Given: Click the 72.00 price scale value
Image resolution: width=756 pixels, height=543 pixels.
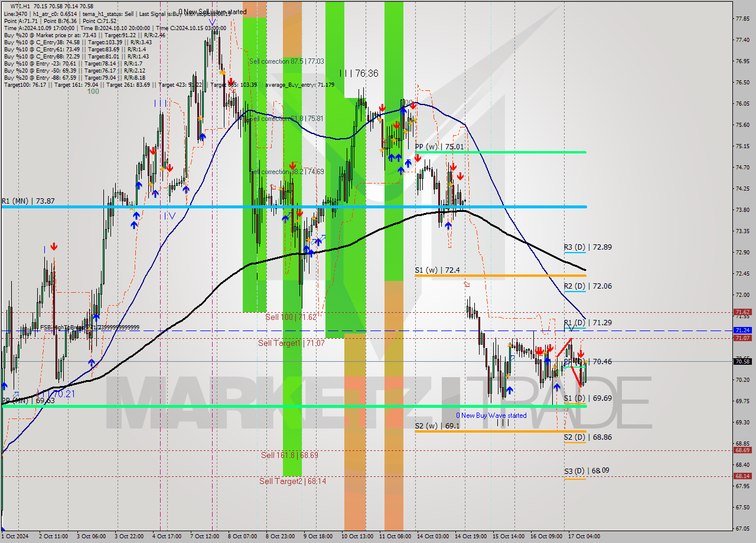Looking at the screenshot, I should 742,295.
